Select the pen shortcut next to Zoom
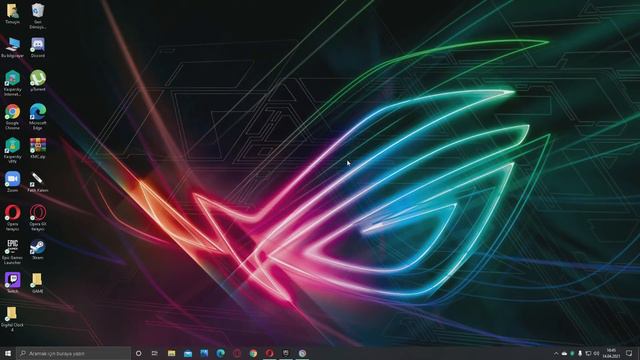640x360 pixels. [38, 182]
